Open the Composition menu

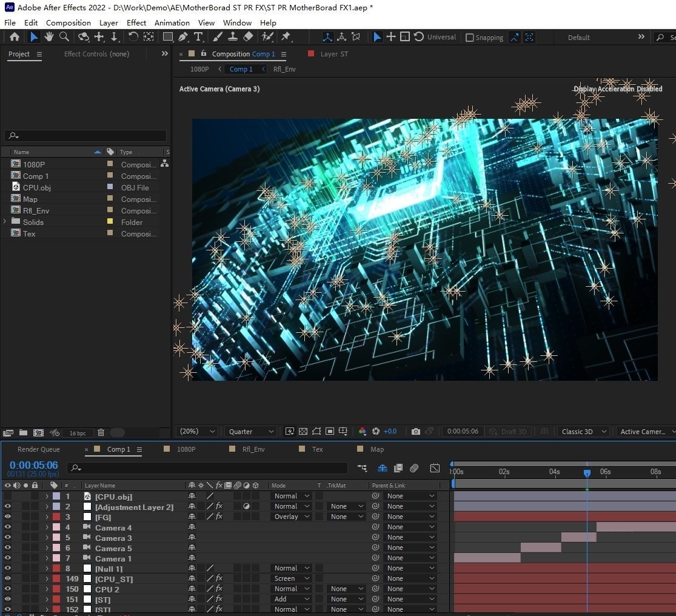68,23
